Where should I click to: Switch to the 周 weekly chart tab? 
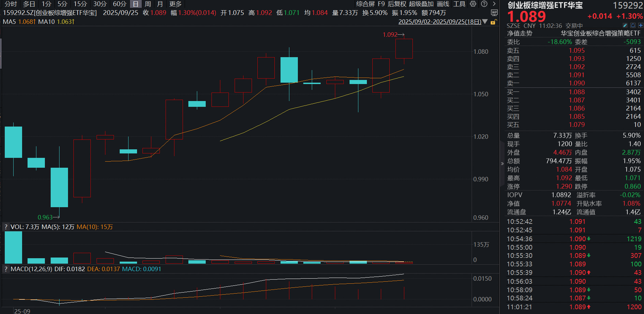tap(148, 4)
